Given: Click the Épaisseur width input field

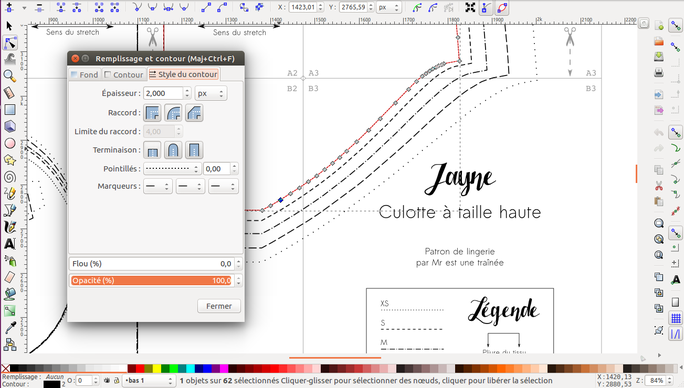Looking at the screenshot, I should (x=163, y=93).
